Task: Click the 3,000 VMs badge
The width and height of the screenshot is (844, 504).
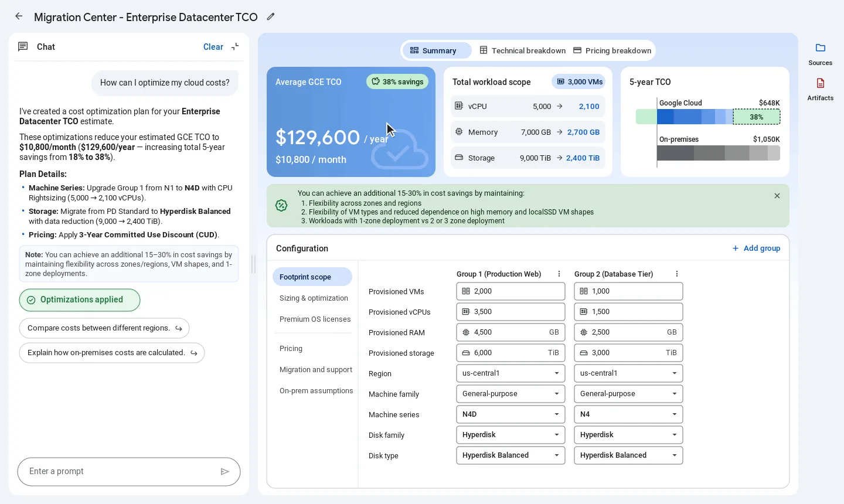Action: (x=579, y=81)
